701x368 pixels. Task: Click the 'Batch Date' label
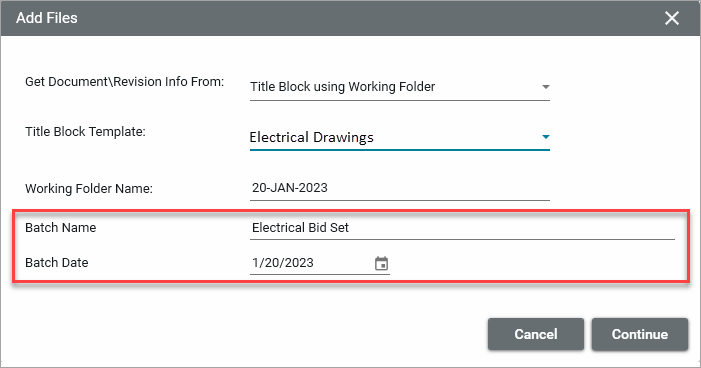pos(57,262)
